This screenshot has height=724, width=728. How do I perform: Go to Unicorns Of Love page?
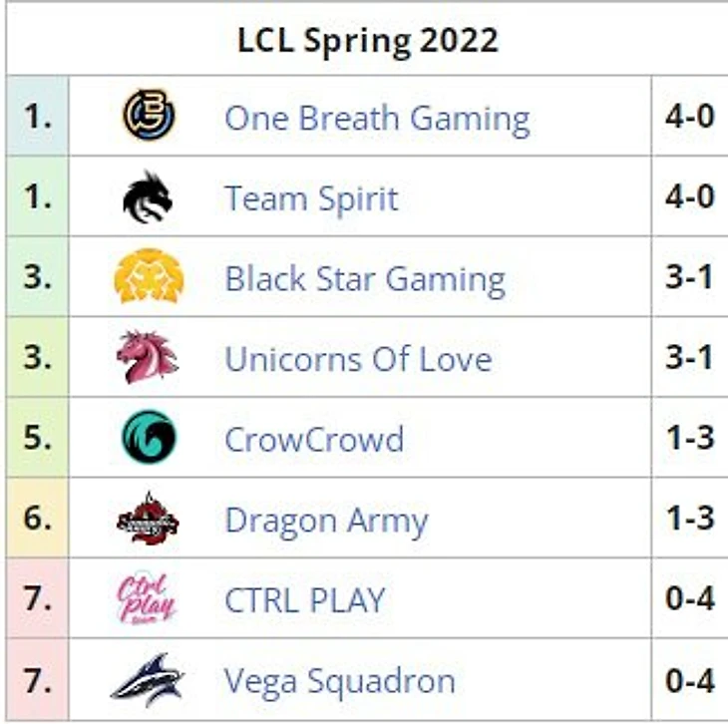(x=358, y=359)
